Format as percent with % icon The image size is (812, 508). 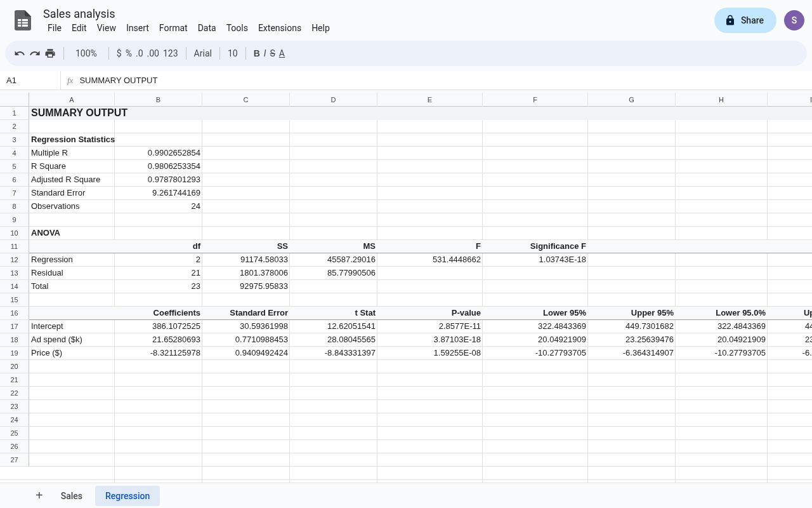tap(129, 53)
